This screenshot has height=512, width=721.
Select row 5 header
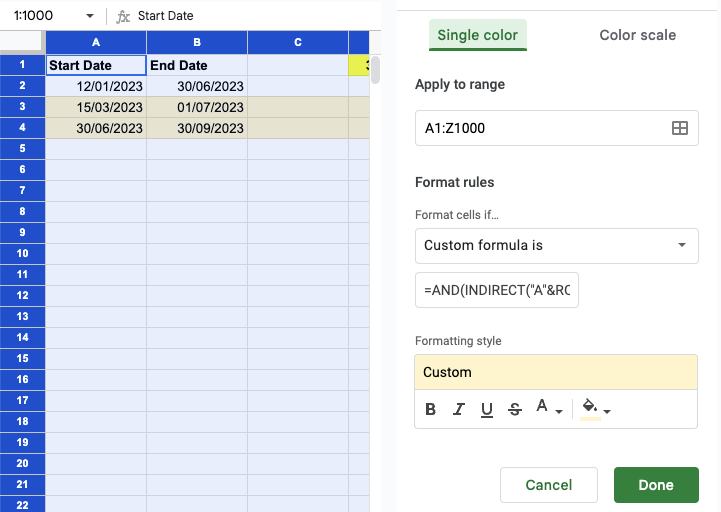click(x=22, y=149)
